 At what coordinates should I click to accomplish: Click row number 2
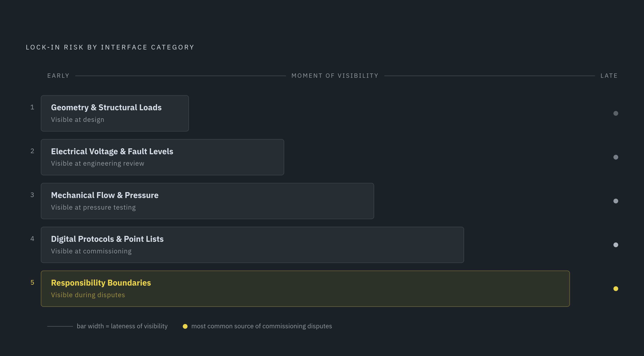pos(32,151)
